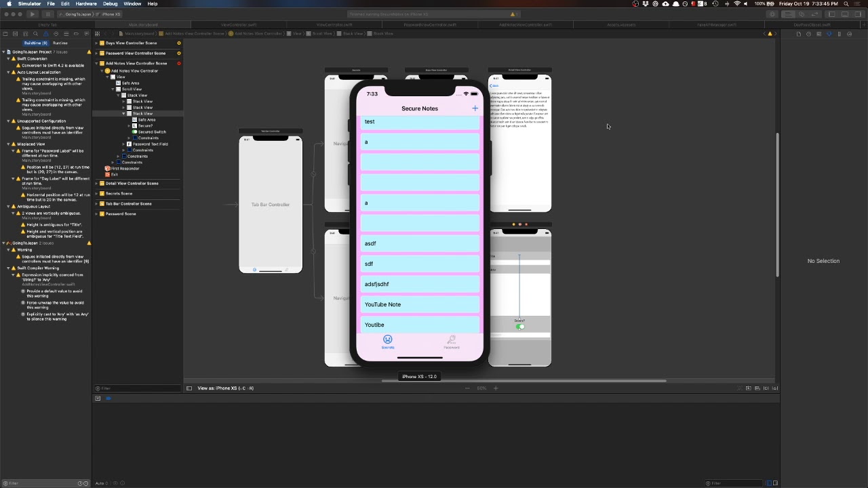Open the 'asdf' note row
This screenshot has width=868, height=488.
click(x=420, y=243)
